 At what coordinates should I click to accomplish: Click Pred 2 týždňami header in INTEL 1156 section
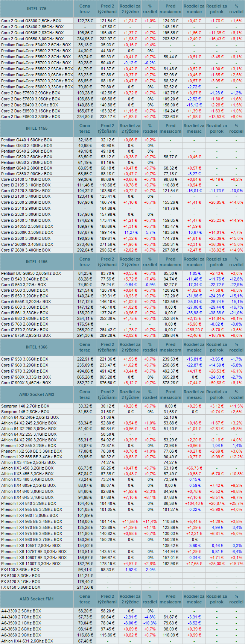[x=108, y=262]
